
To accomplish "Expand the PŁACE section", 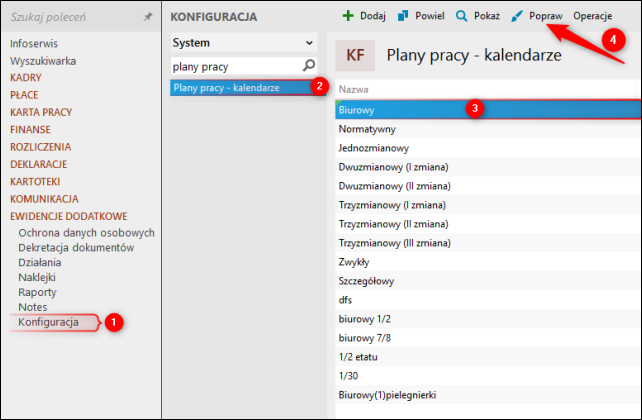I will (x=24, y=95).
